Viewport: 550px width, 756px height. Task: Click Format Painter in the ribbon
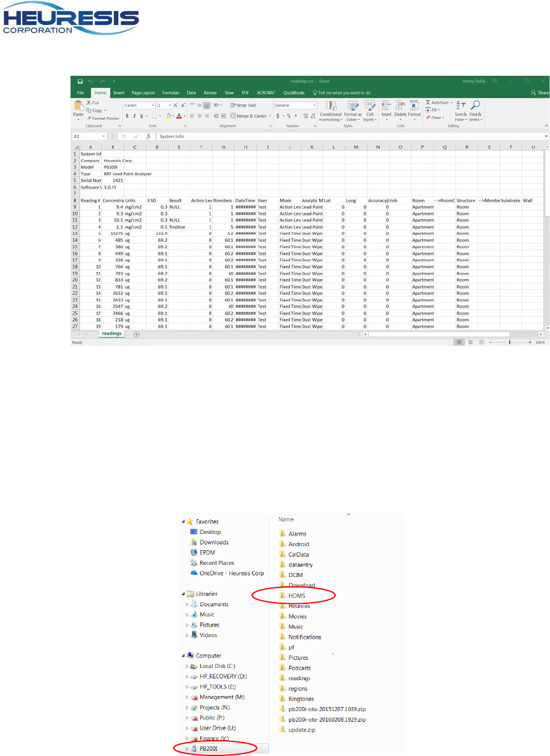[103, 118]
